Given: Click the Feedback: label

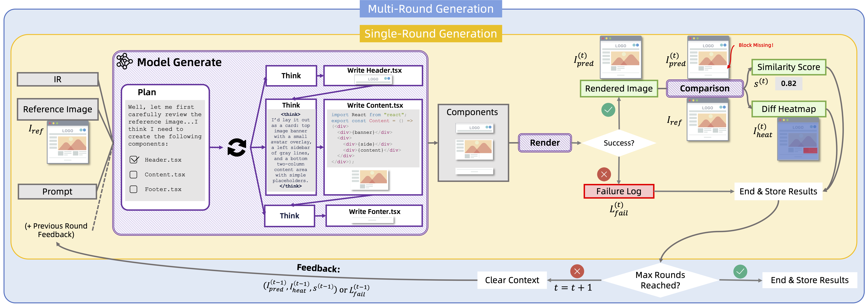Looking at the screenshot, I should click(318, 268).
